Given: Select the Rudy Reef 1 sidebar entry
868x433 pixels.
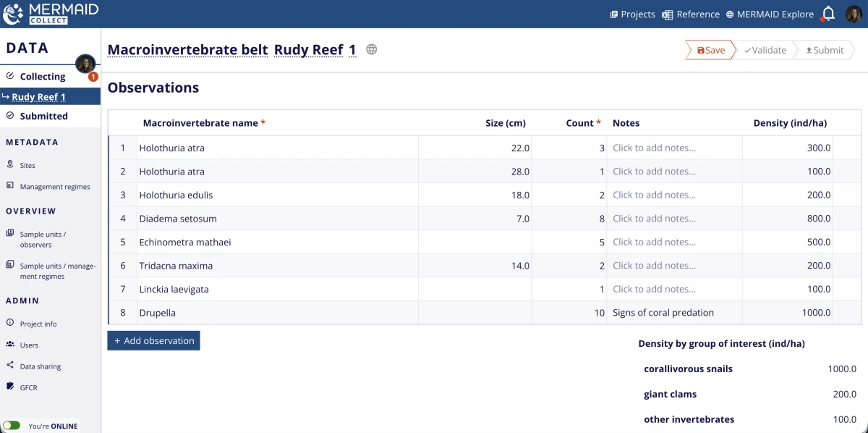Looking at the screenshot, I should [50, 96].
